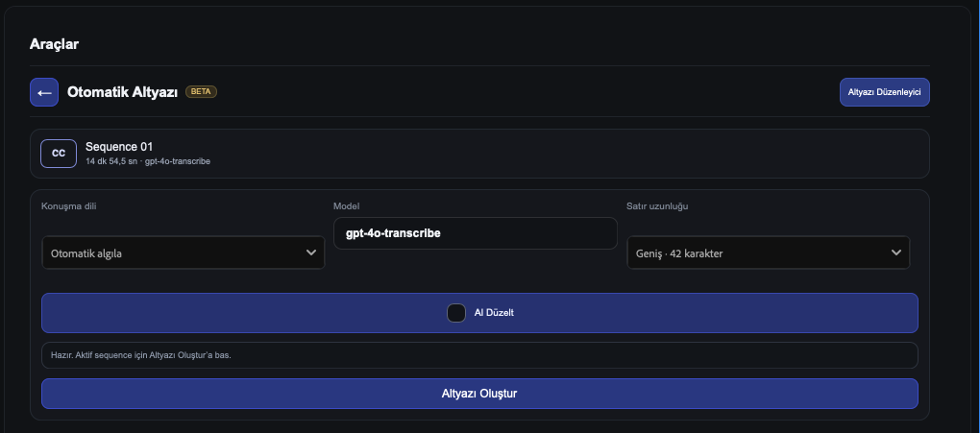
Task: Click the BETA badge next to Otomatik Altyazı
Action: tap(201, 92)
